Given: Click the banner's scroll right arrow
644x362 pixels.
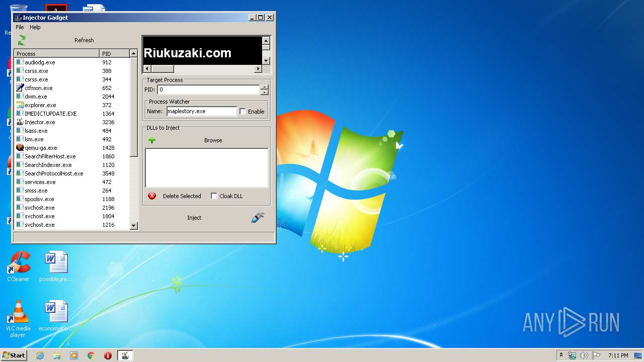Looking at the screenshot, I should click(259, 69).
